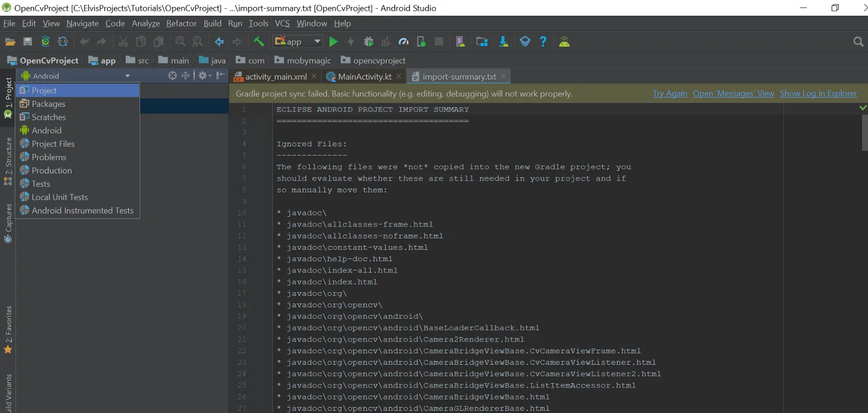The height and width of the screenshot is (413, 868).
Task: Click the blue Help question mark
Action: [543, 42]
